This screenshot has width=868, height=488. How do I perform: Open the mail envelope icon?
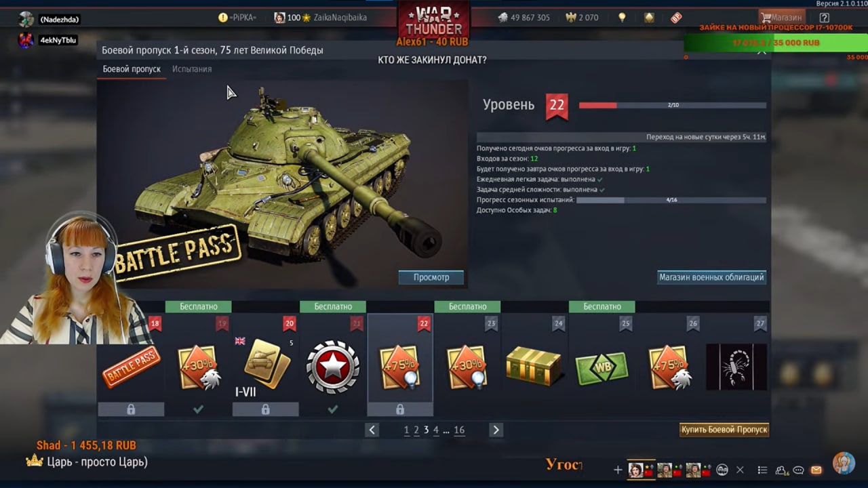[816, 470]
